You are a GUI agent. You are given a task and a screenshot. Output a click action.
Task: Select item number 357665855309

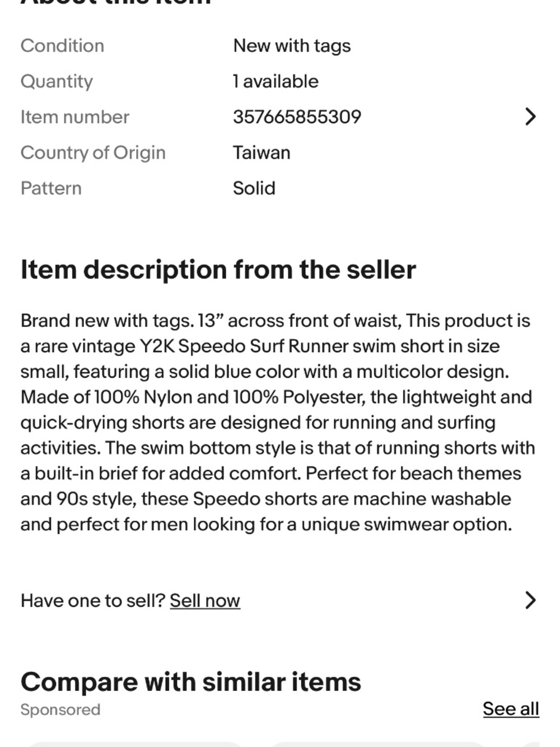point(297,117)
